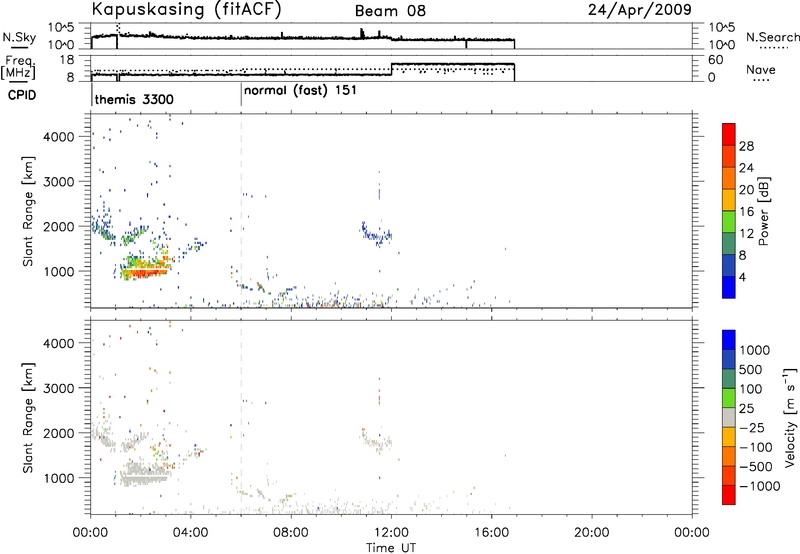Click the "18" tick on the frequency axis

[67, 60]
